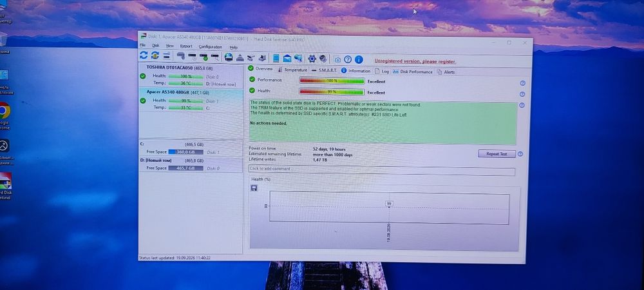Click the help icon beside the status text box
The width and height of the screenshot is (644, 290).
(522, 105)
